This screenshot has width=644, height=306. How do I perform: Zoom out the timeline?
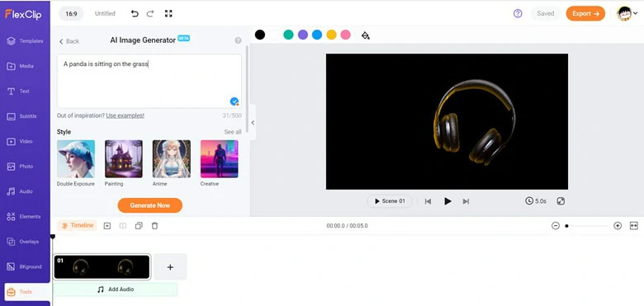coord(556,226)
